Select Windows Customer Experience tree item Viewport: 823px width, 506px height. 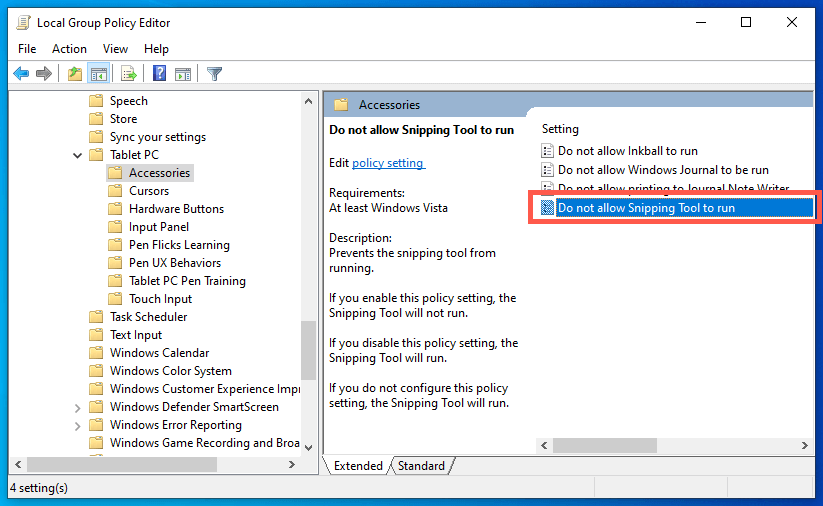[205, 389]
